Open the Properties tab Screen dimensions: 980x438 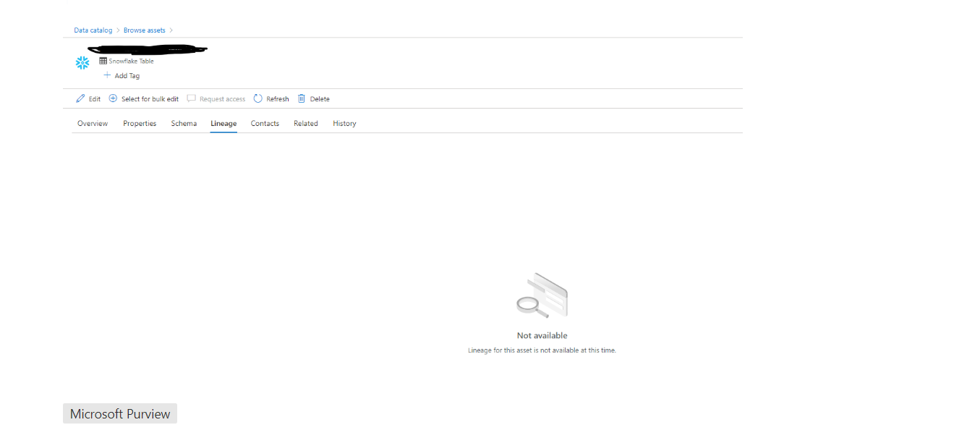[x=140, y=124]
